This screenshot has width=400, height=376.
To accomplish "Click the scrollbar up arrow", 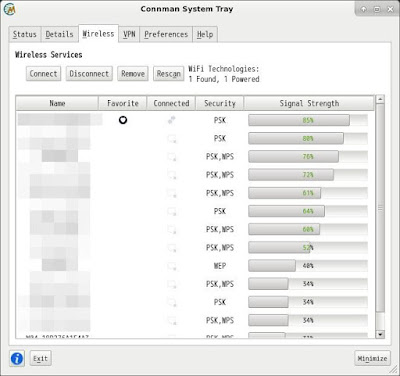I will [380, 99].
